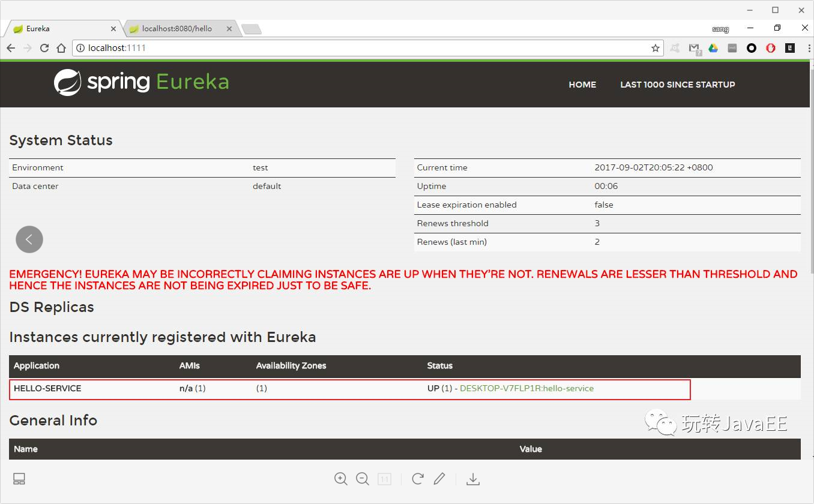This screenshot has width=814, height=504.
Task: Select the Renews threshold label
Action: (453, 223)
